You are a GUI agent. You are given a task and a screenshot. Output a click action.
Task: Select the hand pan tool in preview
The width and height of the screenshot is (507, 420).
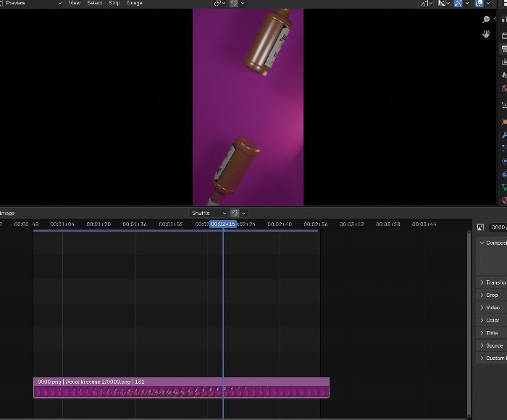point(486,34)
